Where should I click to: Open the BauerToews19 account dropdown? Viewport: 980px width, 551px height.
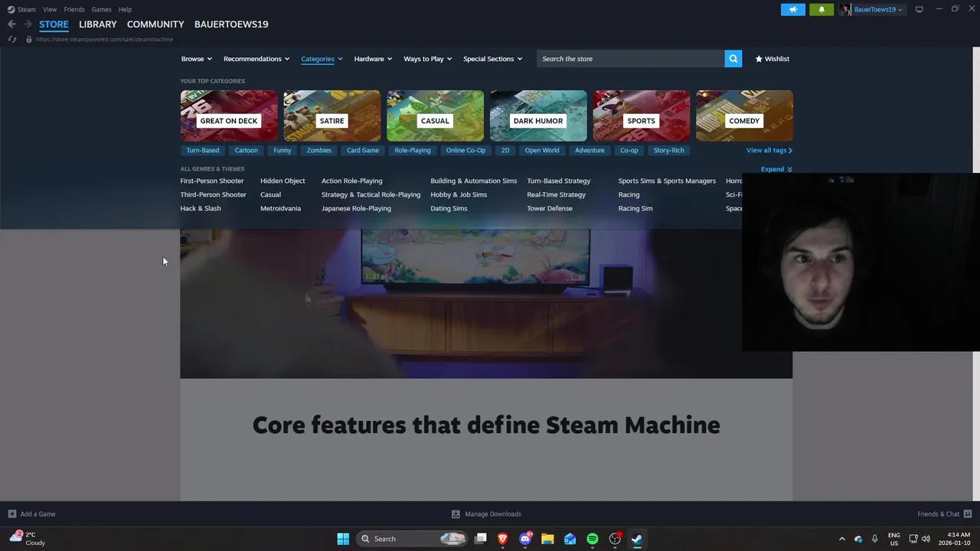coord(878,9)
